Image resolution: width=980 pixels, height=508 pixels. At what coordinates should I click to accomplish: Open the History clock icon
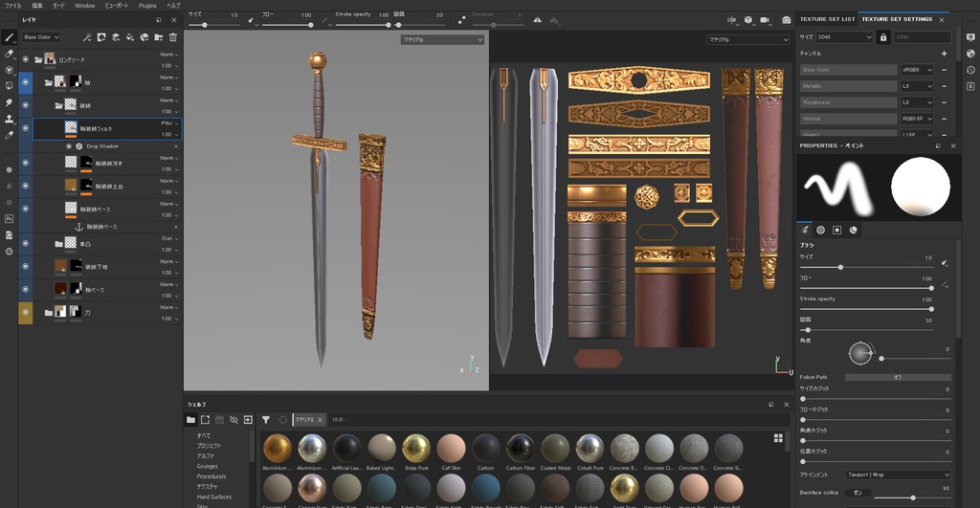coord(970,70)
